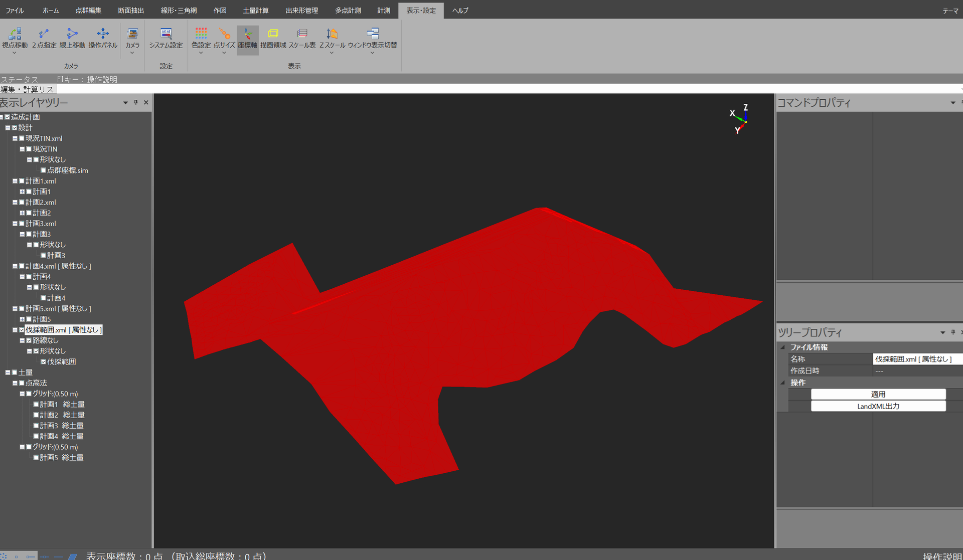The width and height of the screenshot is (963, 560).
Task: Click the 描画領域 drawing area icon
Action: (x=273, y=34)
